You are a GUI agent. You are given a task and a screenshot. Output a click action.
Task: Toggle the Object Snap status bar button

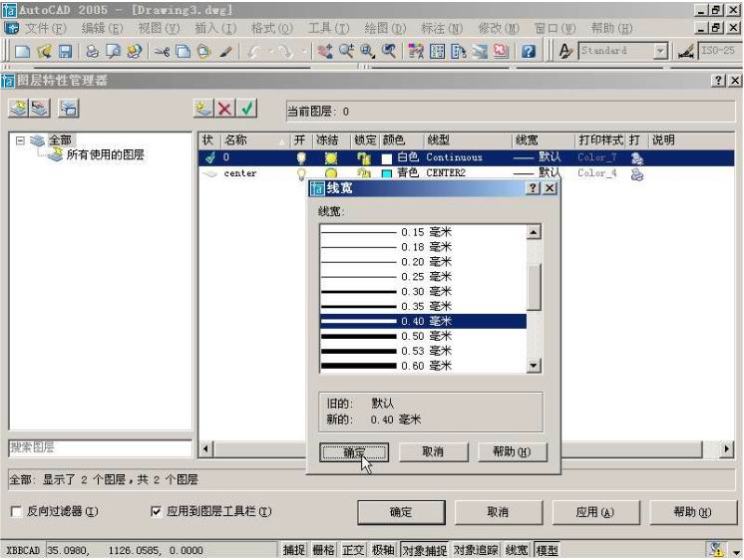point(424,550)
